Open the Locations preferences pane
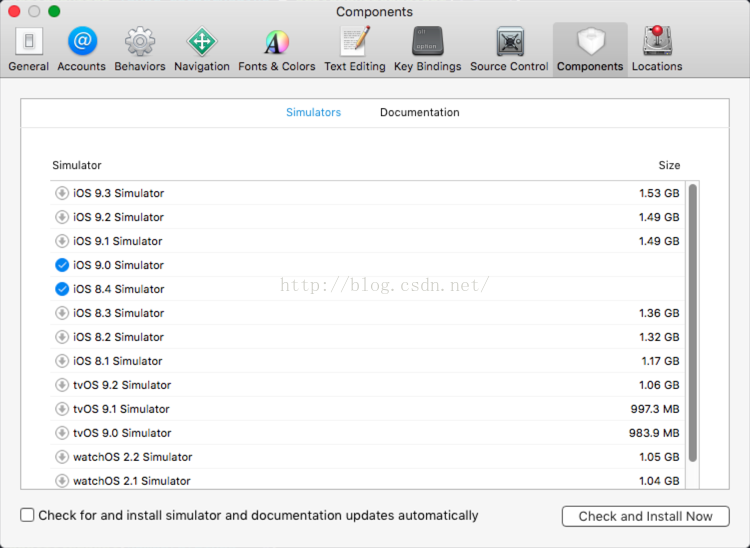Image resolution: width=750 pixels, height=548 pixels. (x=657, y=49)
